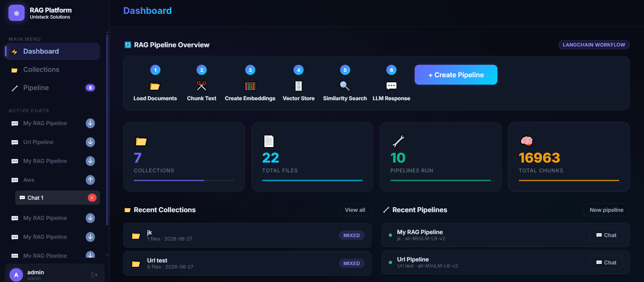644x282 pixels.
Task: Click the Vector Store cabinet icon
Action: (299, 86)
